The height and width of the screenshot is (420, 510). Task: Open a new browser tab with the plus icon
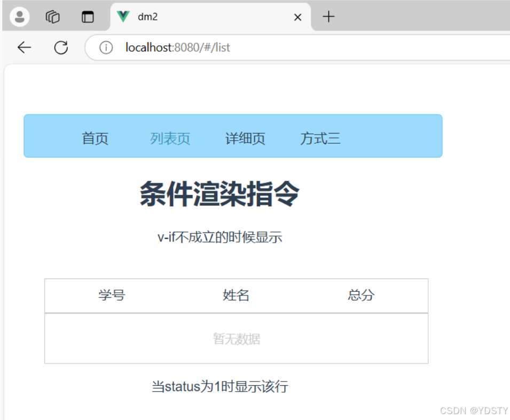[328, 17]
